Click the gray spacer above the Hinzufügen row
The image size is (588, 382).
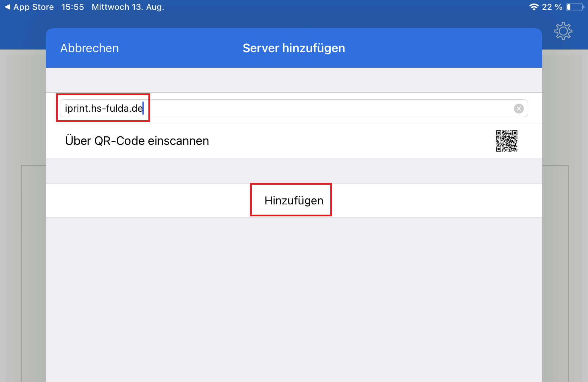(294, 171)
